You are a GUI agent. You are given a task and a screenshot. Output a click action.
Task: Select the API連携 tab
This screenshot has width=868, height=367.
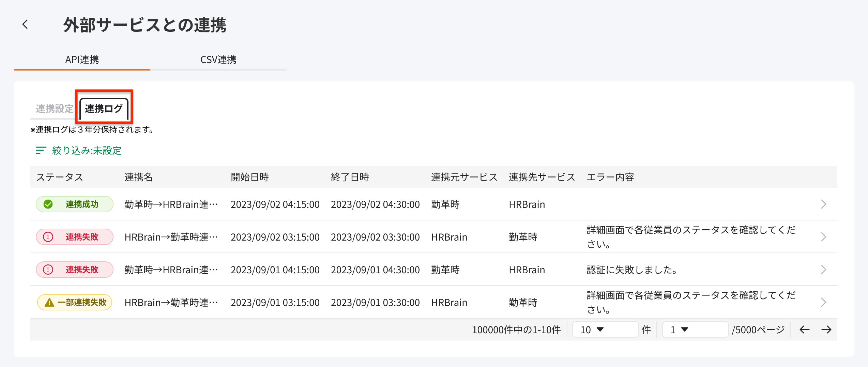[x=82, y=60]
